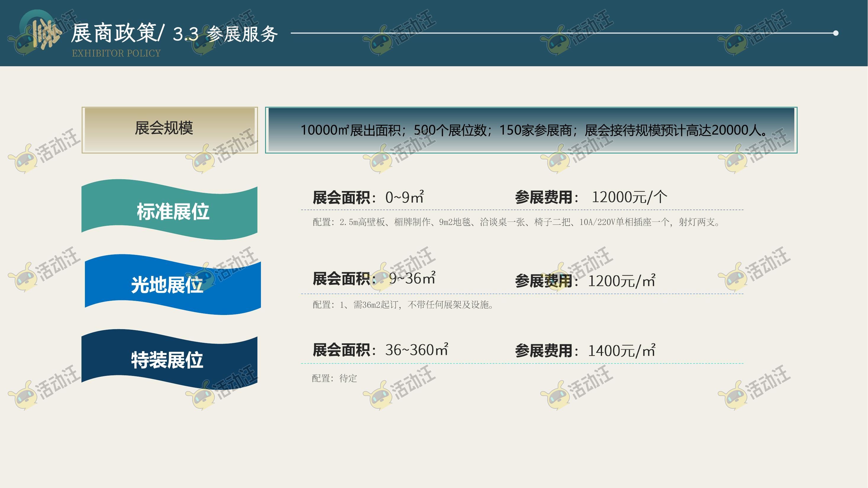
Task: Click the white dot ending the header line
Action: click(x=836, y=33)
